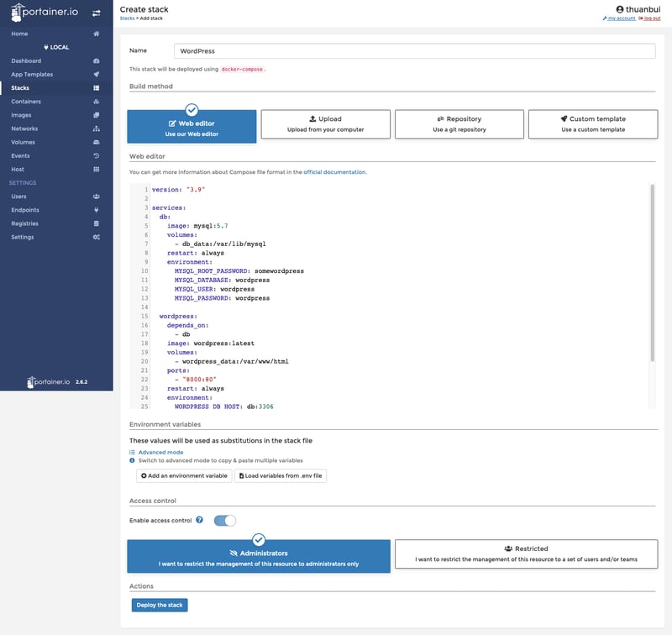Viewport: 672px width, 635px height.
Task: Click the Networks sitemap icon
Action: pyautogui.click(x=97, y=129)
